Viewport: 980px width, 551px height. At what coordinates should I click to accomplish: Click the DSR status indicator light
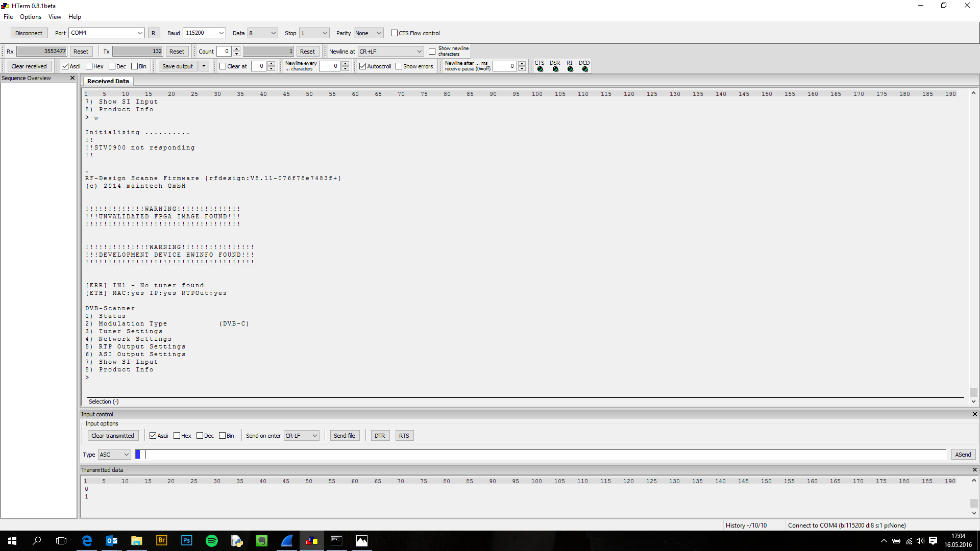point(555,69)
